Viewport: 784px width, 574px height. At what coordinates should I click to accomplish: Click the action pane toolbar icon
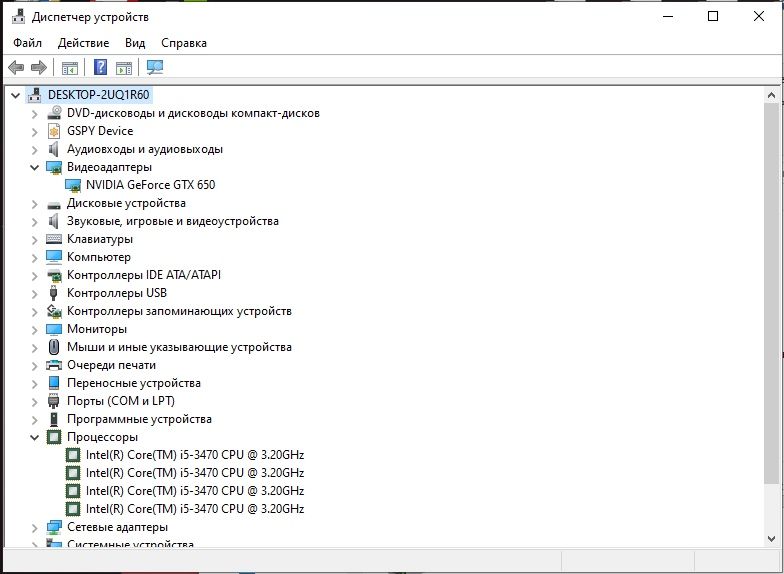124,68
